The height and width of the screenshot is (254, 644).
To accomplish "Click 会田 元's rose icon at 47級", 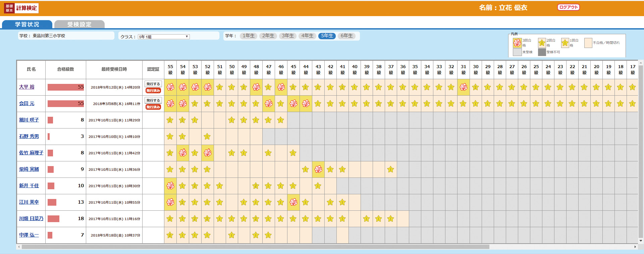I will (269, 104).
